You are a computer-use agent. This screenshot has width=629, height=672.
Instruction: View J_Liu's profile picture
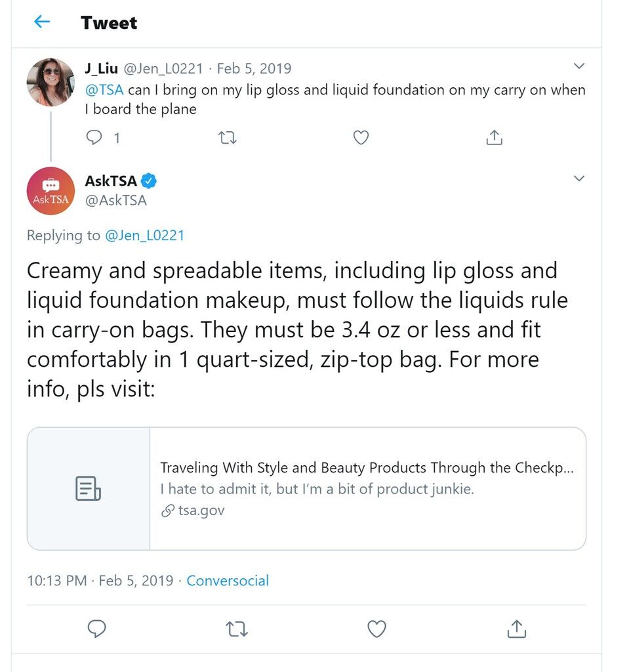click(x=51, y=82)
